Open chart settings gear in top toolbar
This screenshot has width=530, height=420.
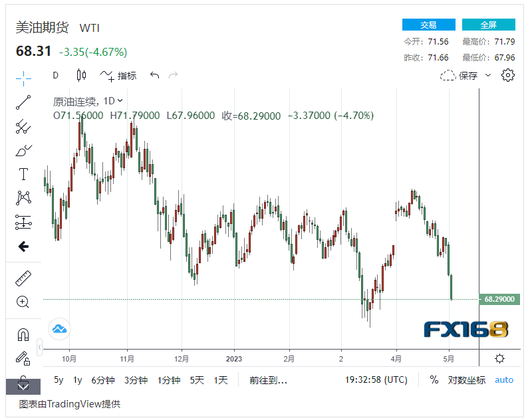508,75
